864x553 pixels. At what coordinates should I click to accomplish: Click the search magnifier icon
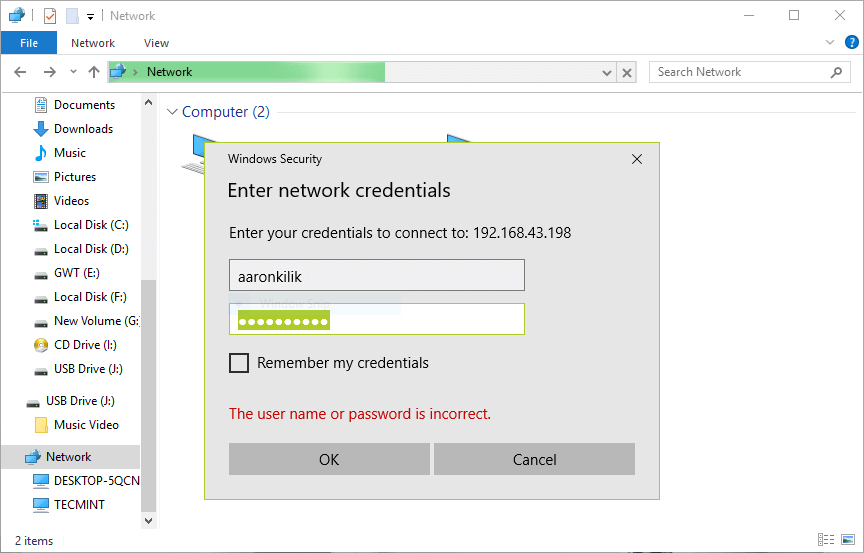[836, 72]
